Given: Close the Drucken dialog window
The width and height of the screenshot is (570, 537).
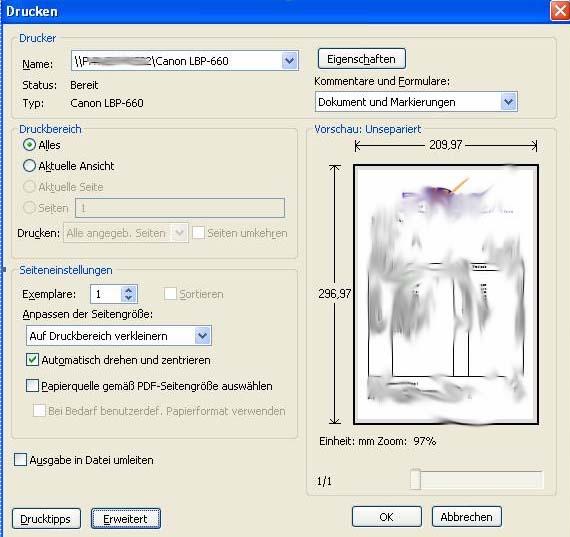Looking at the screenshot, I should point(560,11).
